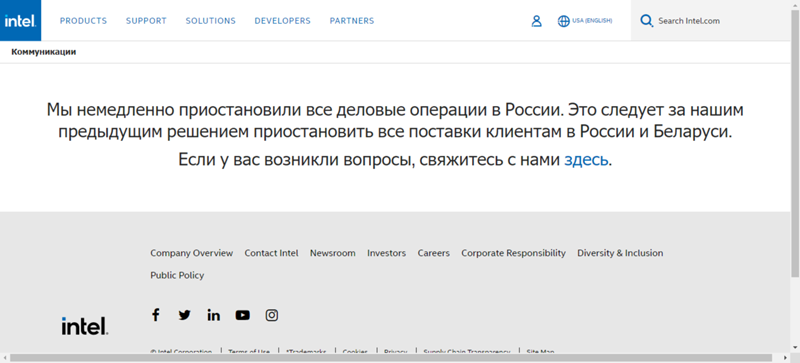The height and width of the screenshot is (363, 800).
Task: Open the Contact Intel footer link
Action: point(271,253)
